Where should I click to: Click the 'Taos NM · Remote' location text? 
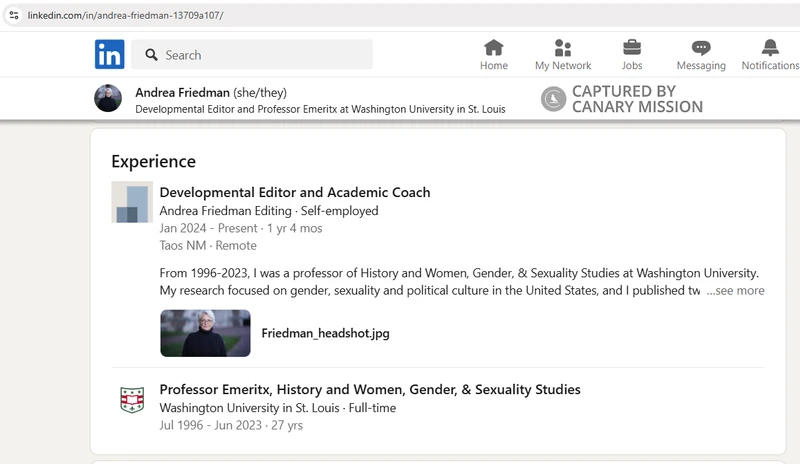[x=208, y=246]
